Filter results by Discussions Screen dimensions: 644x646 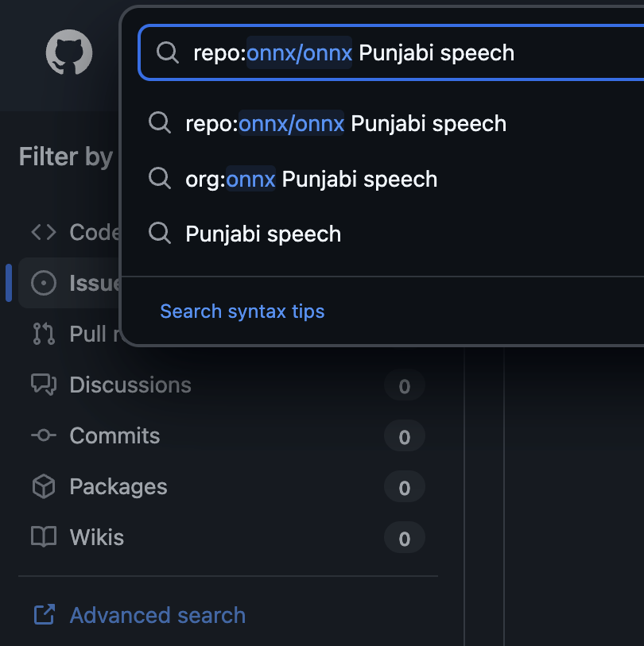click(130, 385)
